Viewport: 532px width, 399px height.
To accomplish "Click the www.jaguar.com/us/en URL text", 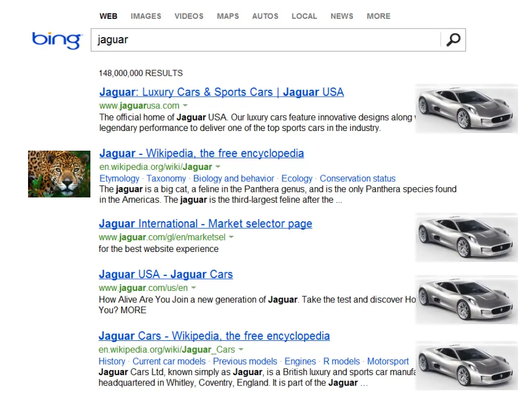I will [x=143, y=288].
